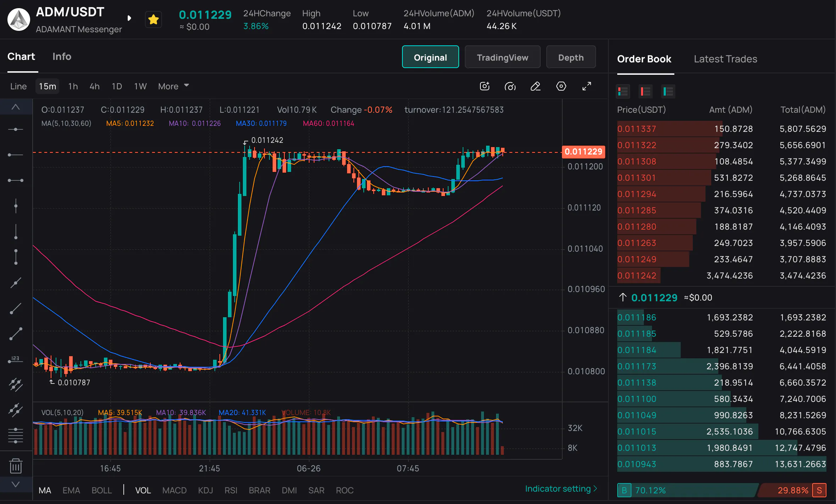Select the Order Book tab
The height and width of the screenshot is (504, 836).
tap(644, 59)
